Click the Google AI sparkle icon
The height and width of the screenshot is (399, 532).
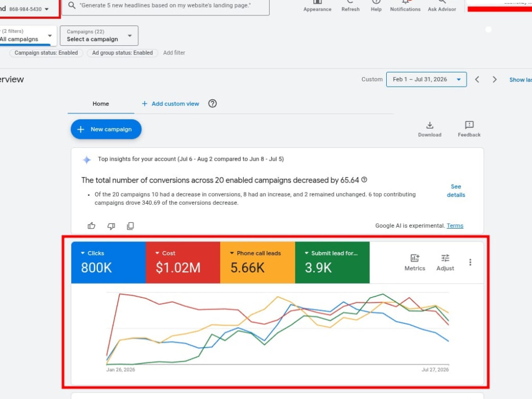(87, 160)
